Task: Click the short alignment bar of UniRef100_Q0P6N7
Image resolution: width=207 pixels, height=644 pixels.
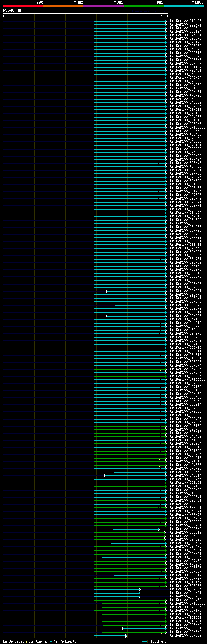Action: click(136, 529)
